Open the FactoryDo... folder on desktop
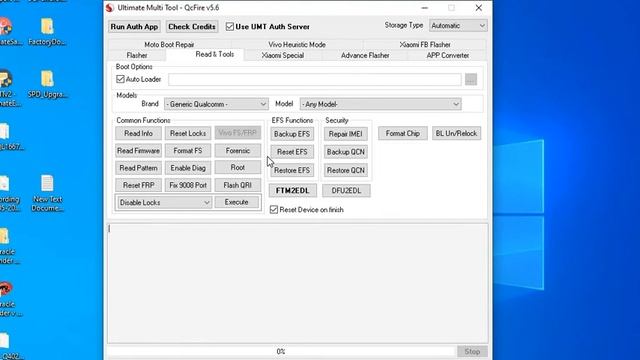The height and width of the screenshot is (360, 640). pos(47,32)
